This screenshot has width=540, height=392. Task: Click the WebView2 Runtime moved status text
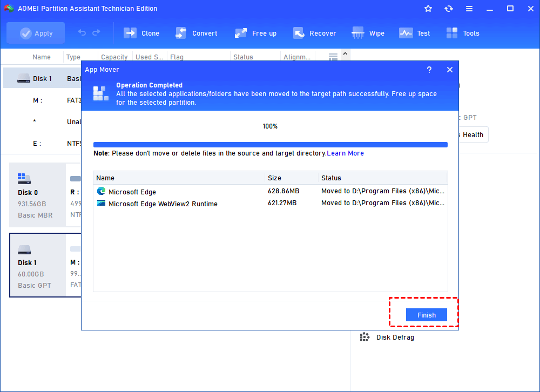[383, 203]
